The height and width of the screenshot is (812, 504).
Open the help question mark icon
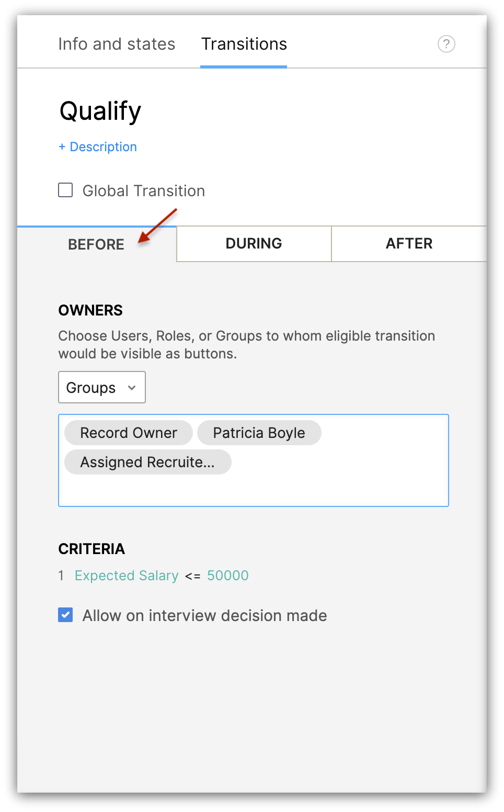pyautogui.click(x=446, y=44)
